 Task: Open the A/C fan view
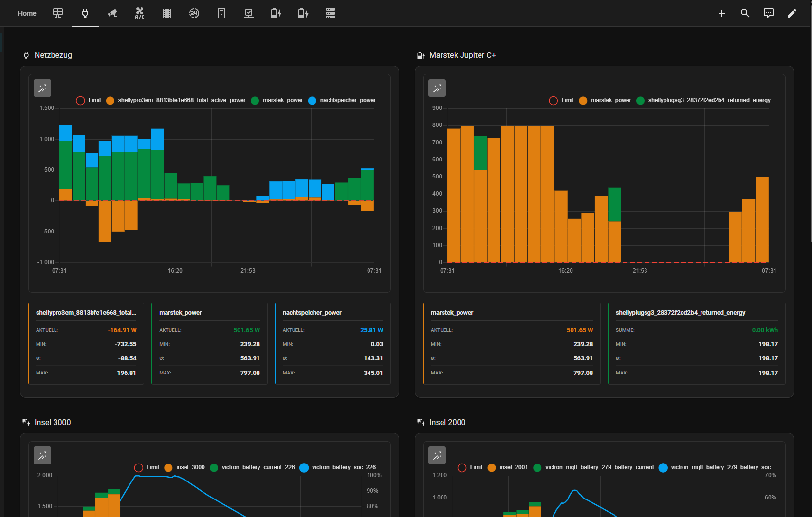(x=140, y=13)
